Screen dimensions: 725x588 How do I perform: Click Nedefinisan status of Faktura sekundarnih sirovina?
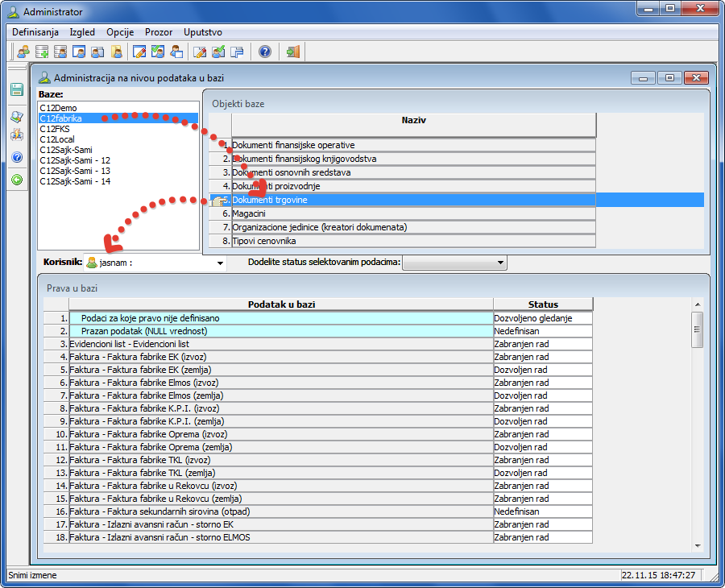[543, 511]
